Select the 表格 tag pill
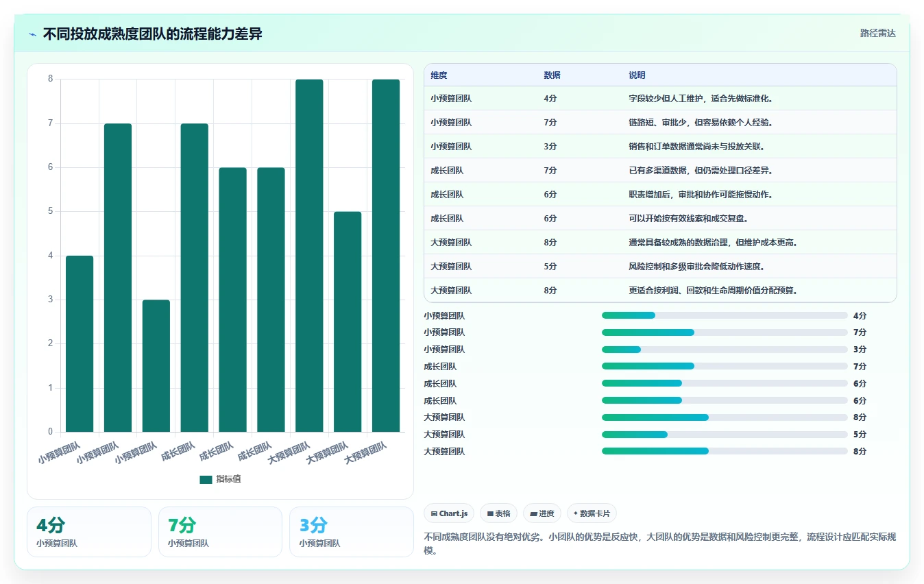Viewport: 924px width, 584px height. tap(498, 513)
